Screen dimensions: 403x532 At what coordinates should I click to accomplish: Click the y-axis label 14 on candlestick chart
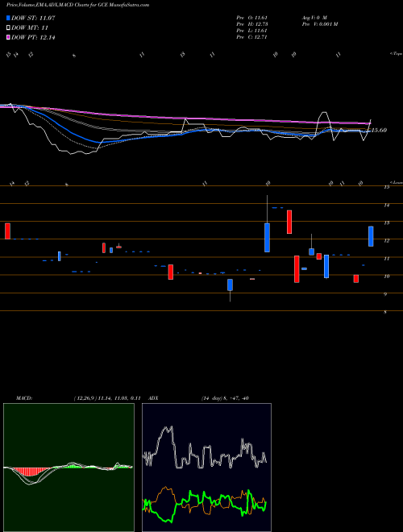point(386,205)
